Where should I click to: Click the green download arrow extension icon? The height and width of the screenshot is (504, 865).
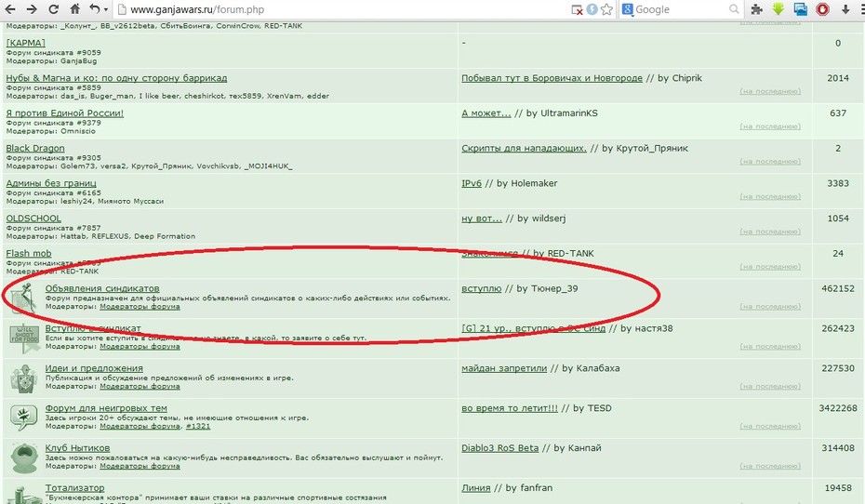click(x=778, y=9)
